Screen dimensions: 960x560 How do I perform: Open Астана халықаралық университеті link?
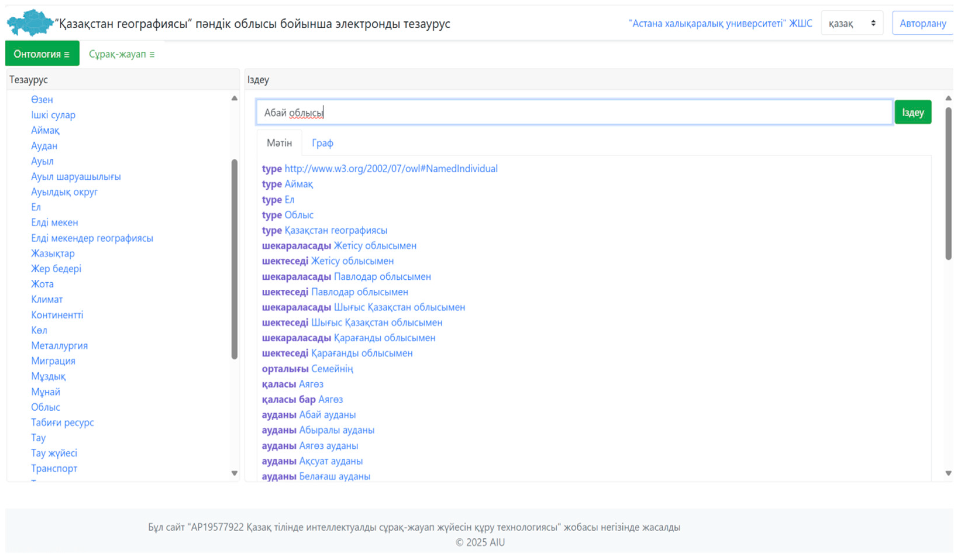point(720,23)
